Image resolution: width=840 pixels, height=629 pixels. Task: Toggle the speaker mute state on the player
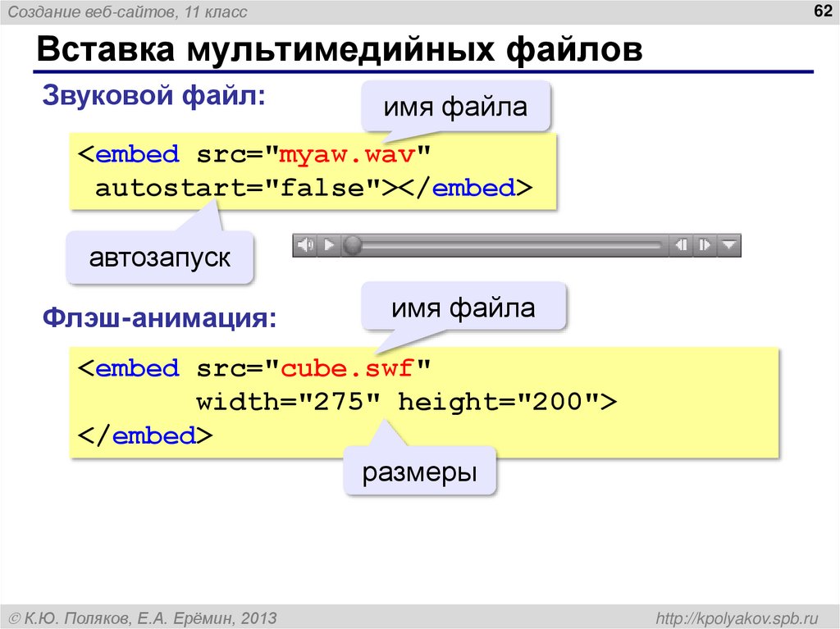pos(307,244)
